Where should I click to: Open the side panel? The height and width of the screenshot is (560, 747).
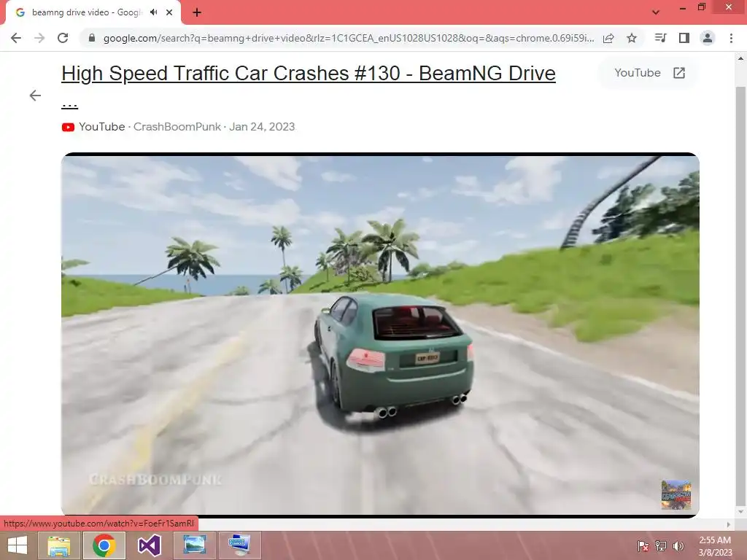(684, 38)
